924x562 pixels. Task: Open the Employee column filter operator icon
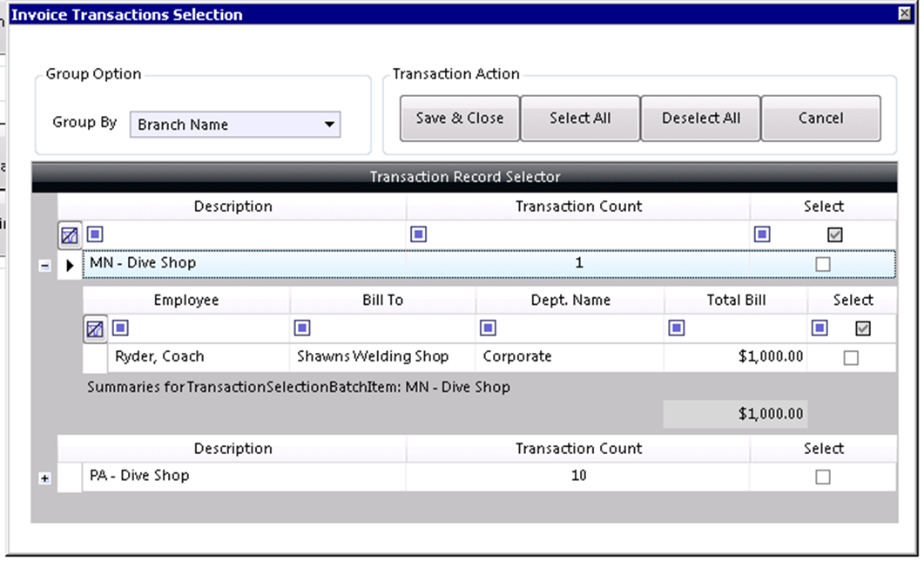(x=120, y=328)
